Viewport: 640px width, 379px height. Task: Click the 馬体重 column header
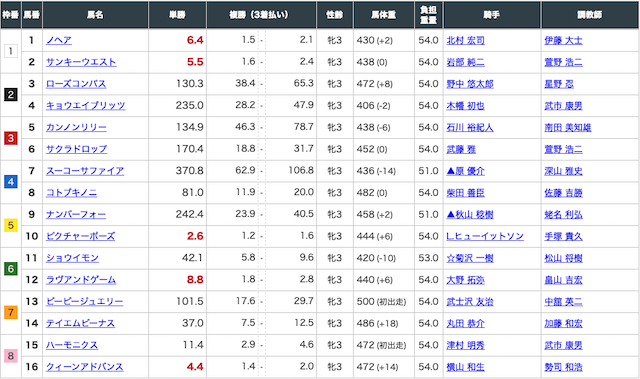(384, 15)
